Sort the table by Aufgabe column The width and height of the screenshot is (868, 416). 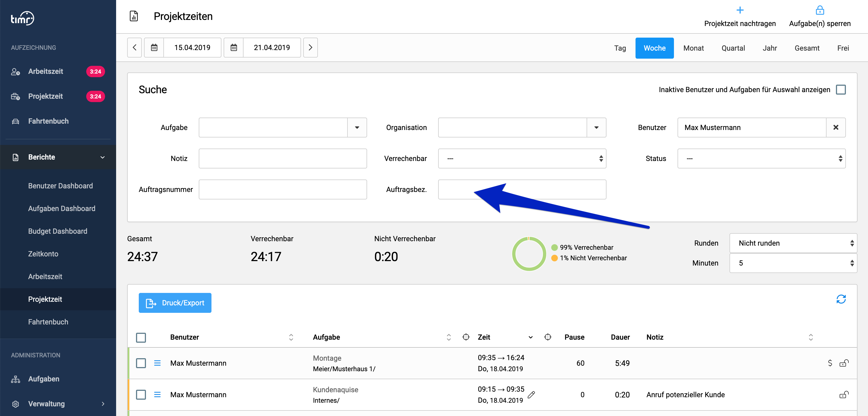click(448, 337)
